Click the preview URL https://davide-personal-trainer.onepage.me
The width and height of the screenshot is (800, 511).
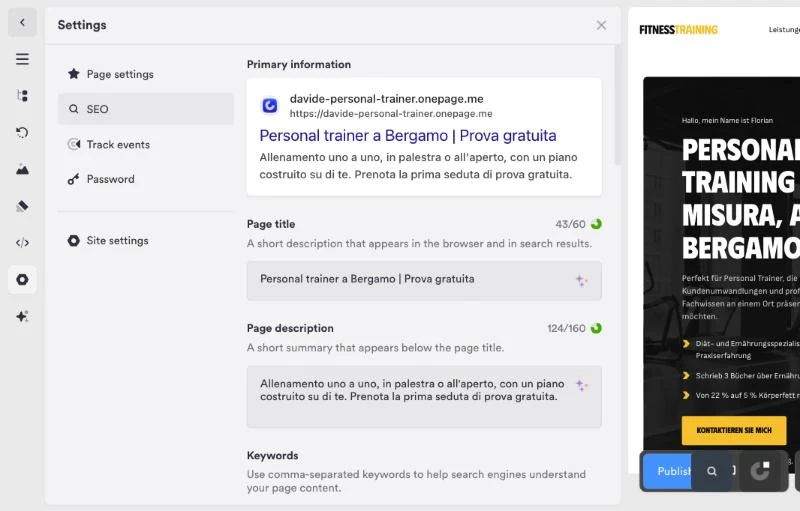391,113
